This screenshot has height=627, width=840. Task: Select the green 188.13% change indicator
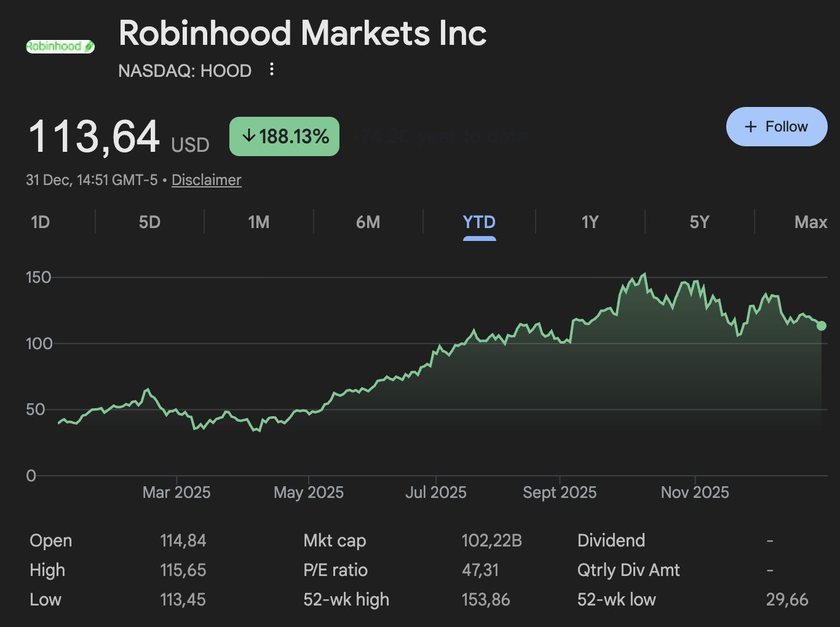[x=283, y=136]
